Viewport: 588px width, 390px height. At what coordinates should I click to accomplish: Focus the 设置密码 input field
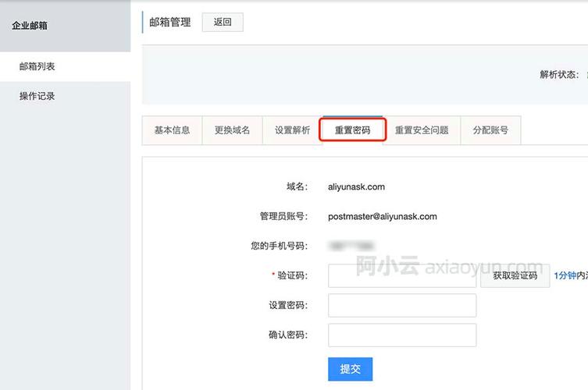[402, 305]
